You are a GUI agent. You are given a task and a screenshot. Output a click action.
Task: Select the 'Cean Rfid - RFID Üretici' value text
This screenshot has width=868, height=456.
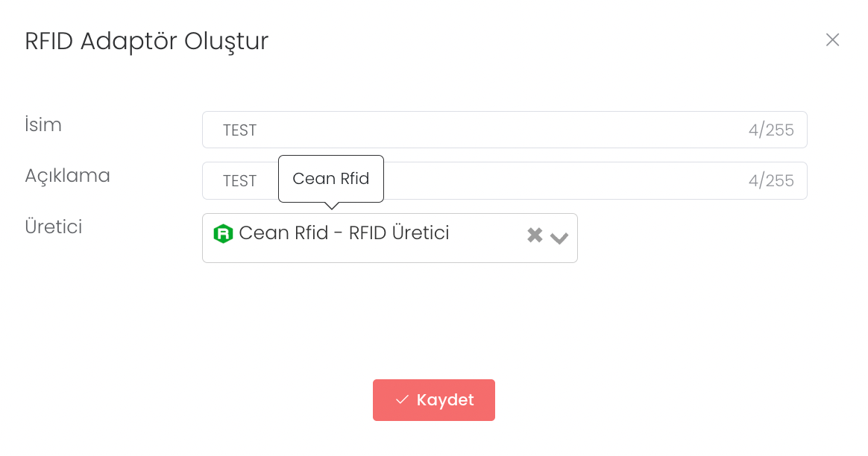(x=344, y=233)
